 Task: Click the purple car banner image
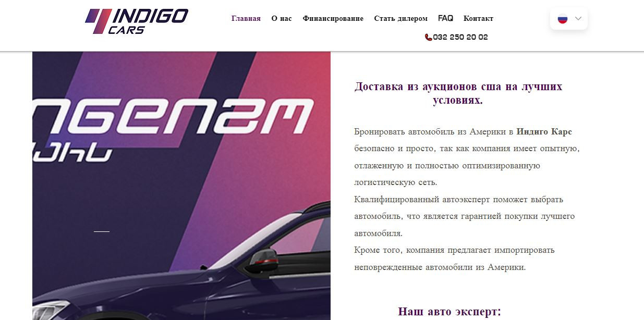pos(181,186)
